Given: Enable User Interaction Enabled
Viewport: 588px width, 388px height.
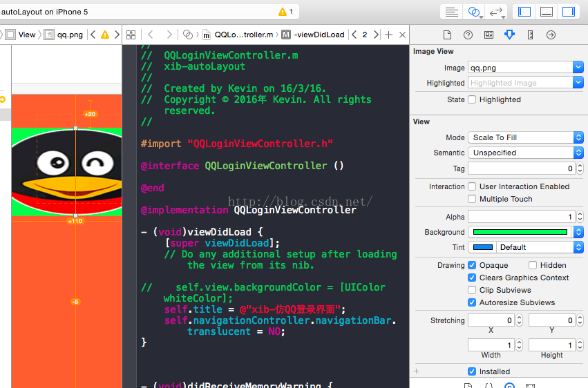Looking at the screenshot, I should coord(472,186).
